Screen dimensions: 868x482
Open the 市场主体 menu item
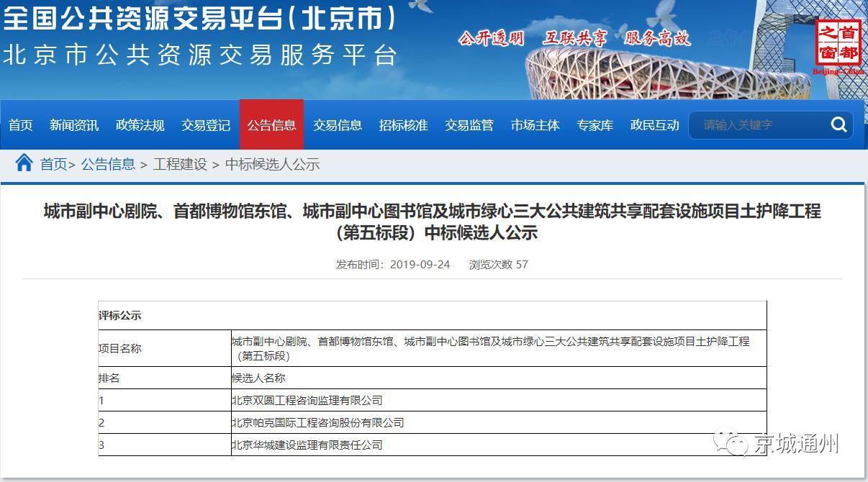[x=535, y=125]
